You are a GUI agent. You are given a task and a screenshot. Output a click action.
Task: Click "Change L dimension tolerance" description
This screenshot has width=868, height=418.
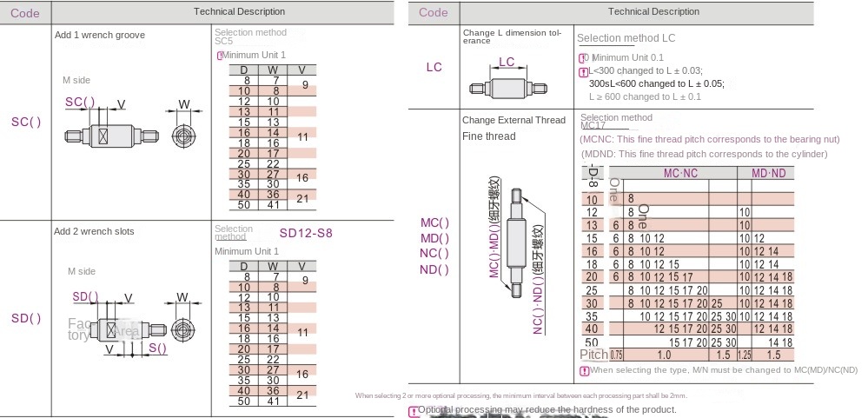pyautogui.click(x=512, y=36)
